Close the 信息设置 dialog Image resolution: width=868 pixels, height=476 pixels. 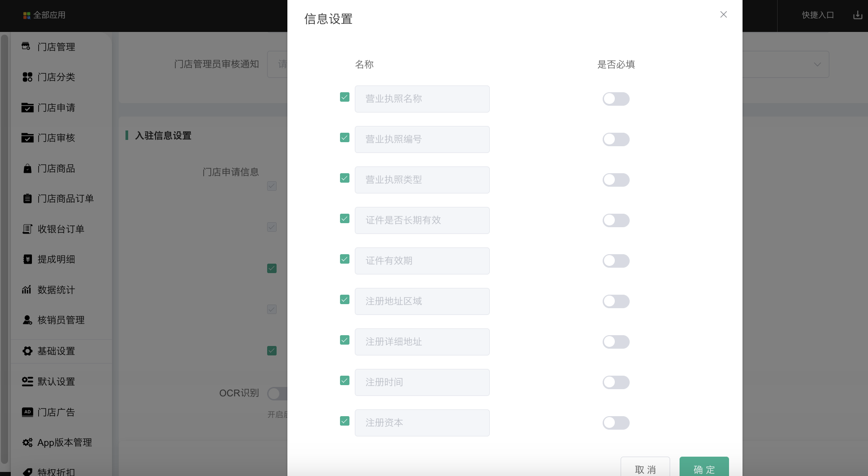tap(723, 14)
